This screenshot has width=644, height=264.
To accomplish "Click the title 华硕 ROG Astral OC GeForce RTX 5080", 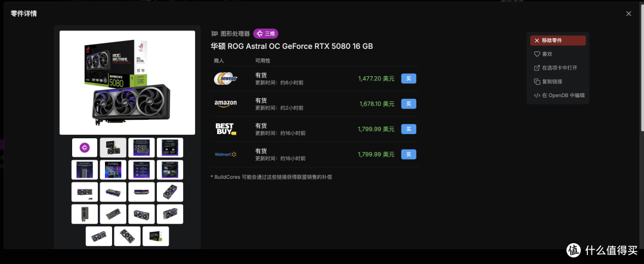I will [292, 46].
